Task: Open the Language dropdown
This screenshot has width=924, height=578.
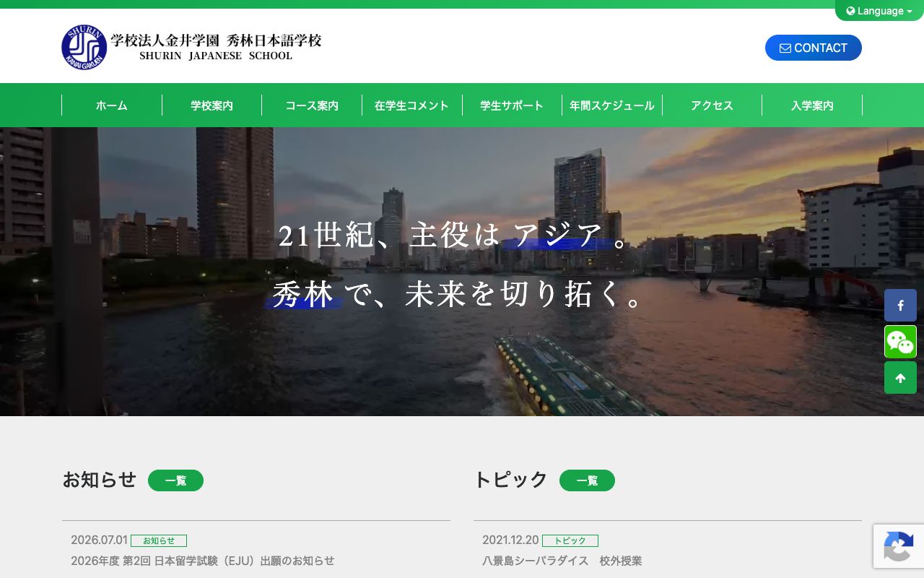Action: (879, 11)
